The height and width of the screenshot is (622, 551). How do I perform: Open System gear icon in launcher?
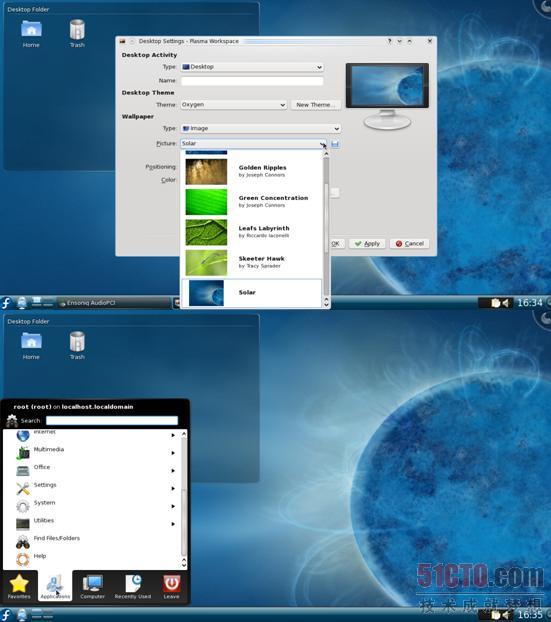coord(23,506)
